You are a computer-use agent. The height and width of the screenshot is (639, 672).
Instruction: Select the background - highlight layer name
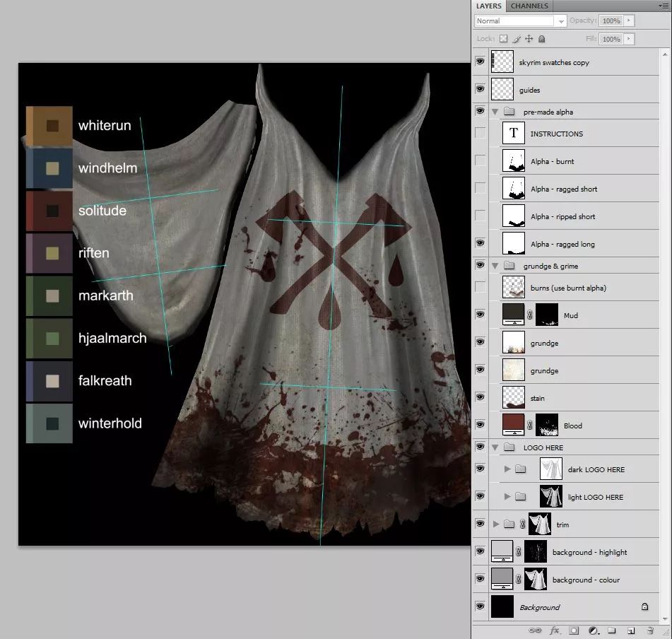[x=589, y=553]
